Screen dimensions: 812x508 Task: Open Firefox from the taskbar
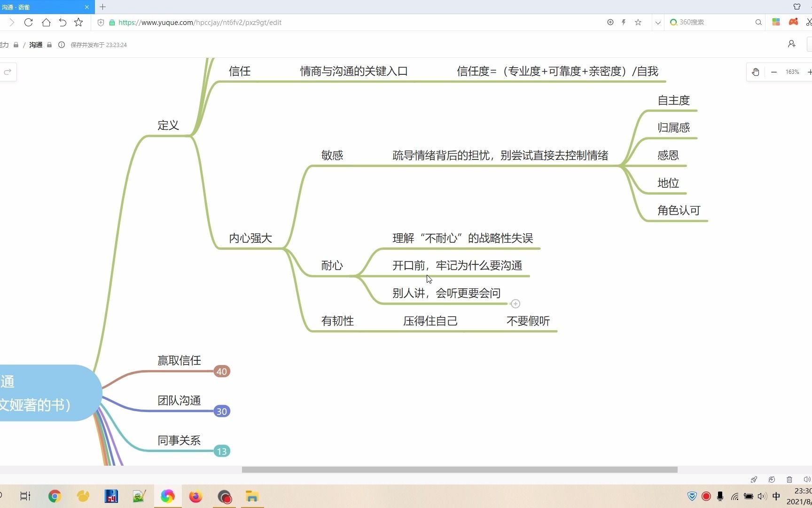[x=195, y=496]
